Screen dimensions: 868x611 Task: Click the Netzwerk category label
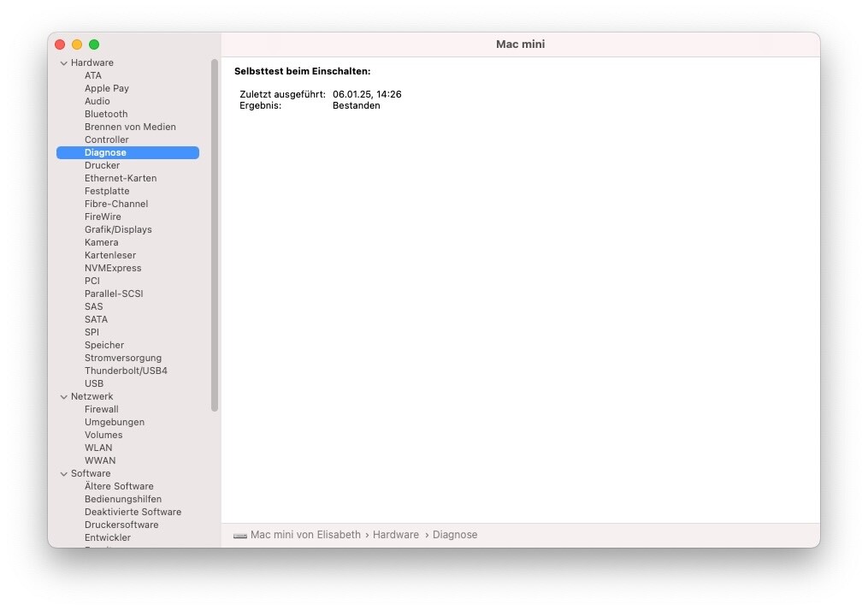click(92, 396)
